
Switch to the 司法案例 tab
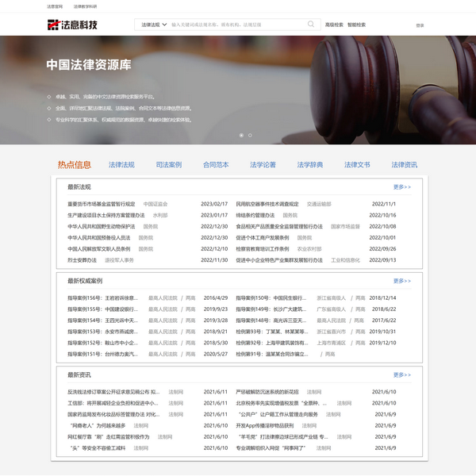coord(168,165)
